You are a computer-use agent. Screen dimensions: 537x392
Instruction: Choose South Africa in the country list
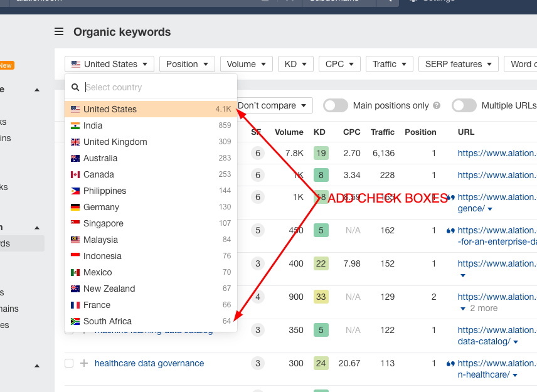point(107,321)
